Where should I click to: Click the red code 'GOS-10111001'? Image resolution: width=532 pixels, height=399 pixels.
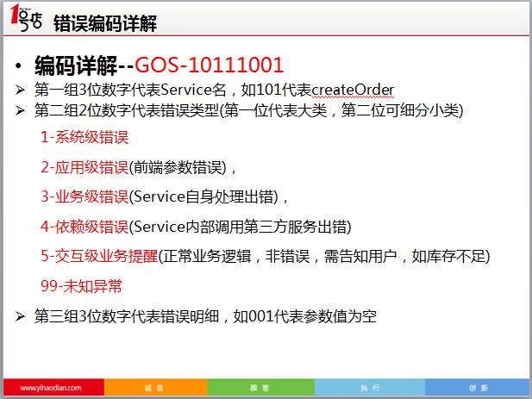[209, 65]
